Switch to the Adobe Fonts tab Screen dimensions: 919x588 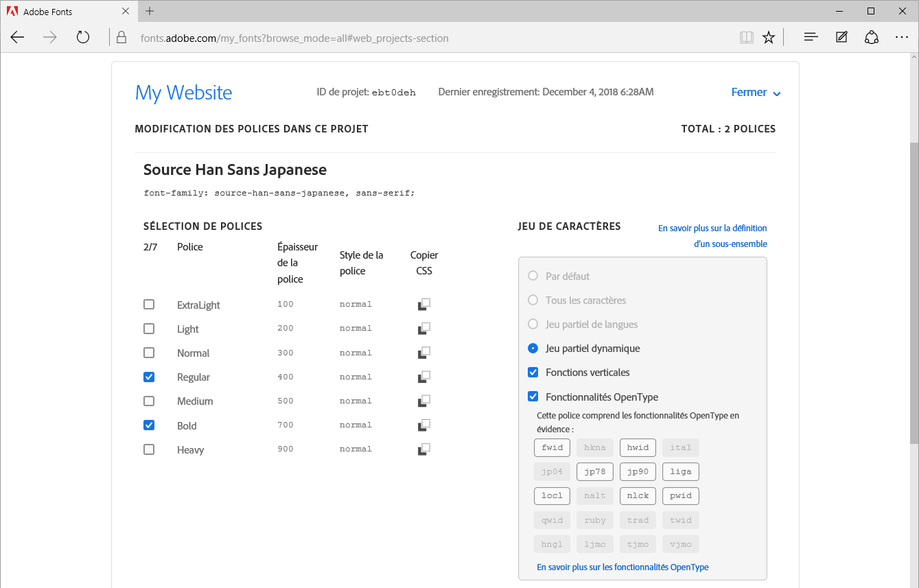click(x=69, y=11)
